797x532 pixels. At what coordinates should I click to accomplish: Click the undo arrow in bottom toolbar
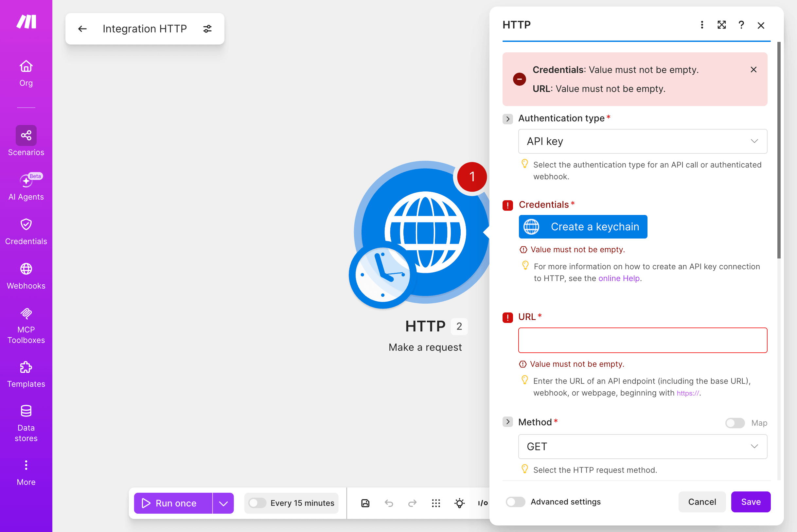click(x=389, y=503)
